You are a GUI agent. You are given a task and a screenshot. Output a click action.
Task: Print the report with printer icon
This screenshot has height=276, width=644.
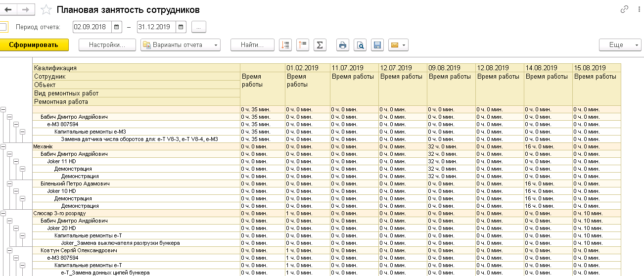coord(343,45)
